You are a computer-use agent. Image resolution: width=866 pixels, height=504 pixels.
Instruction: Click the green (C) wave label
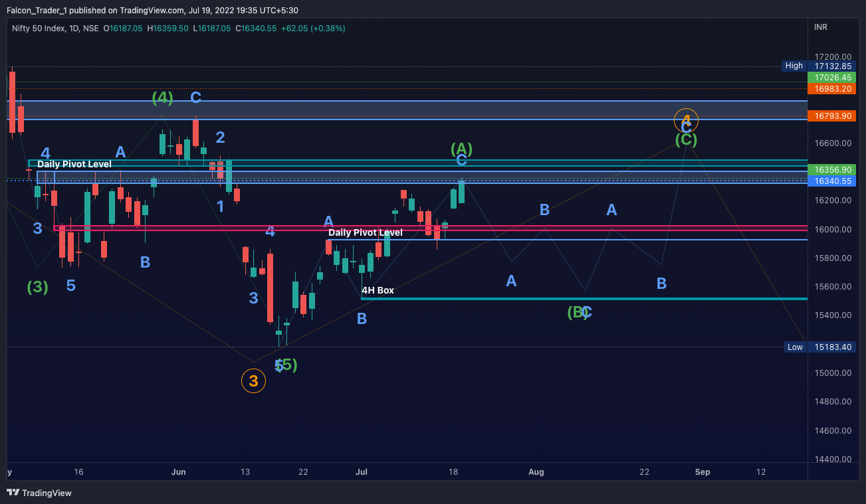tap(686, 139)
